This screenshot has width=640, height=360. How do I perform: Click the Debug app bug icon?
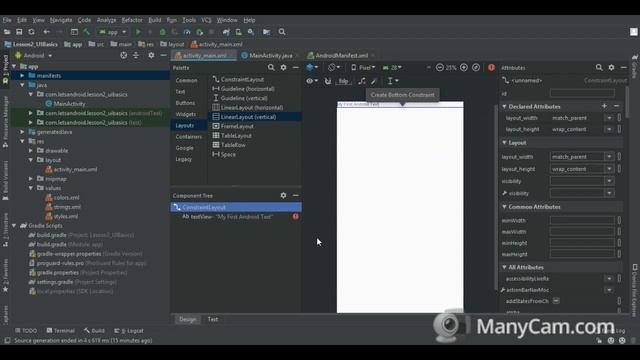pos(162,32)
